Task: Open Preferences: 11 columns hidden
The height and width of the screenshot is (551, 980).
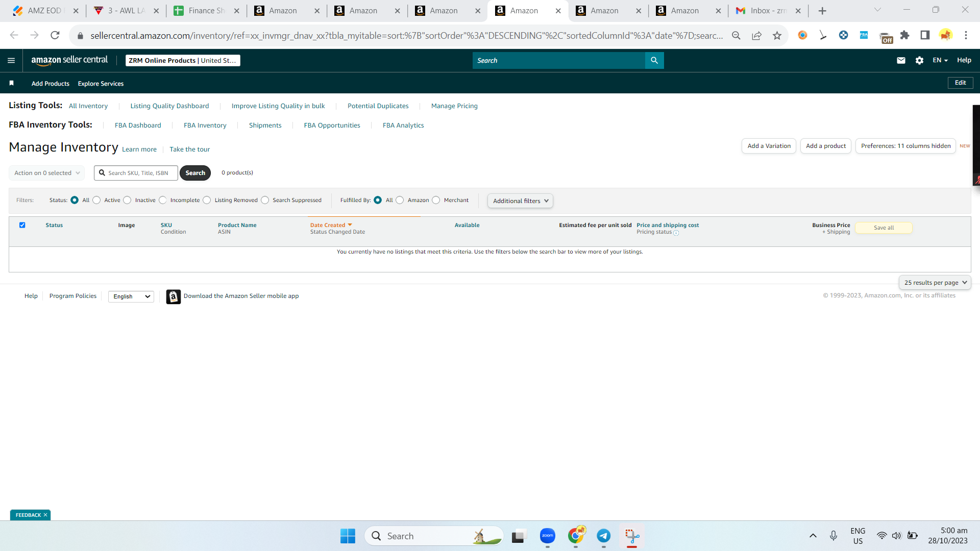Action: tap(905, 146)
